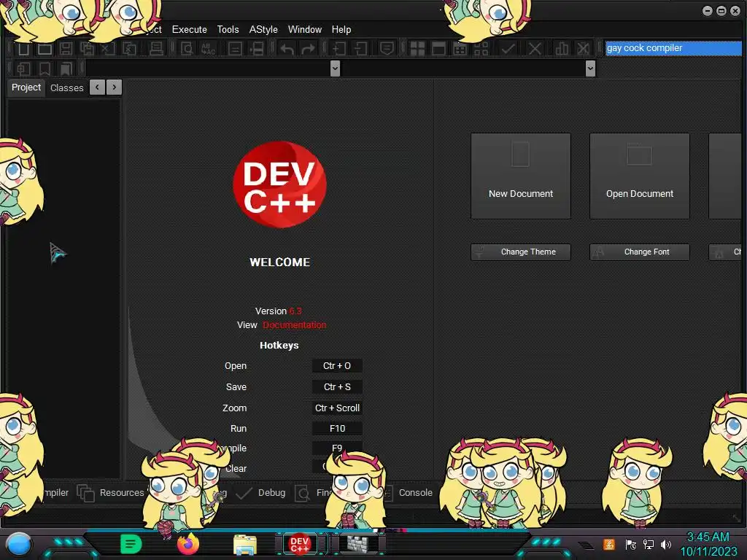Launch Firefox from the taskbar

(188, 544)
